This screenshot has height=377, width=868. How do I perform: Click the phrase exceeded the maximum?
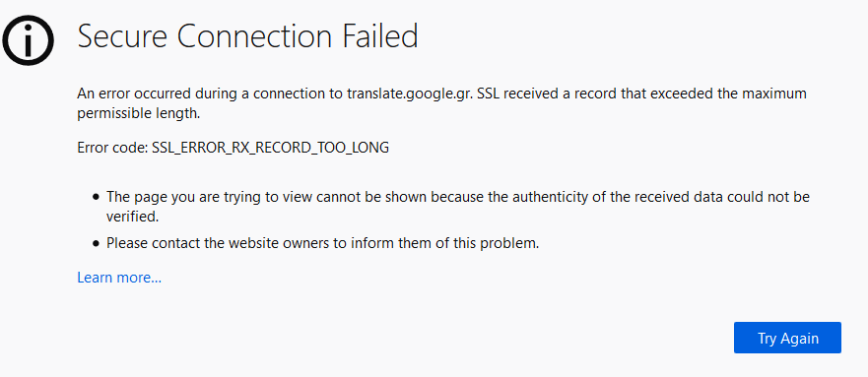pyautogui.click(x=728, y=94)
